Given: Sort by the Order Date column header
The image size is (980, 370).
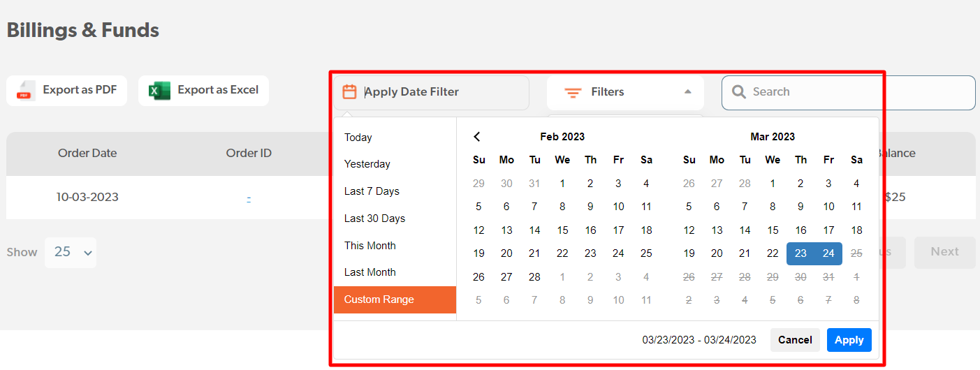Looking at the screenshot, I should 87,154.
